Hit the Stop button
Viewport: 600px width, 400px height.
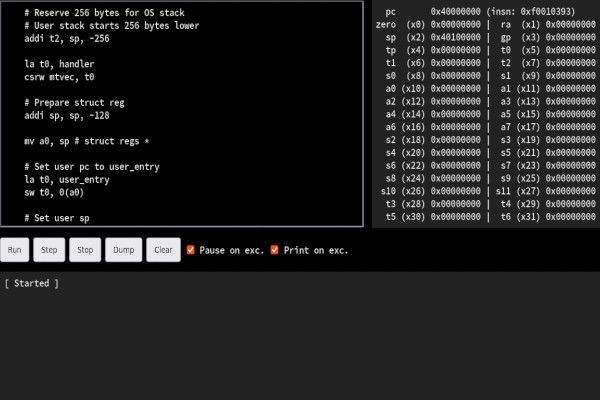tap(86, 250)
